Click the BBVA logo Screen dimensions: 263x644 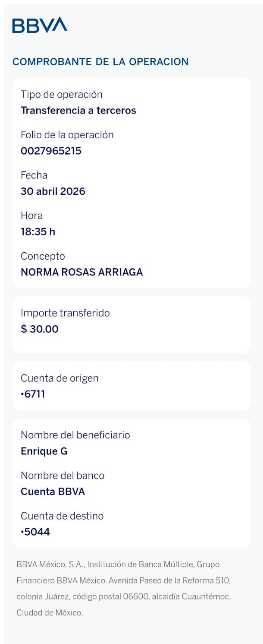[40, 25]
